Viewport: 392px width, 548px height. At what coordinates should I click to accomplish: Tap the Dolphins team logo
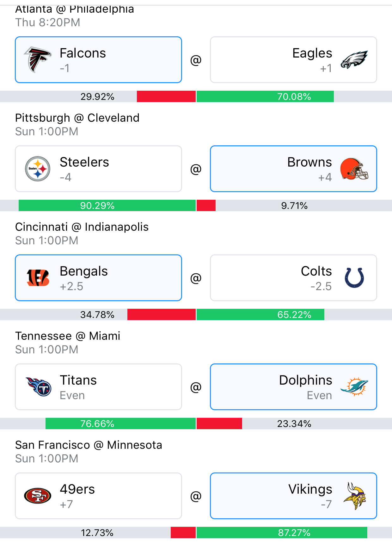pyautogui.click(x=354, y=387)
